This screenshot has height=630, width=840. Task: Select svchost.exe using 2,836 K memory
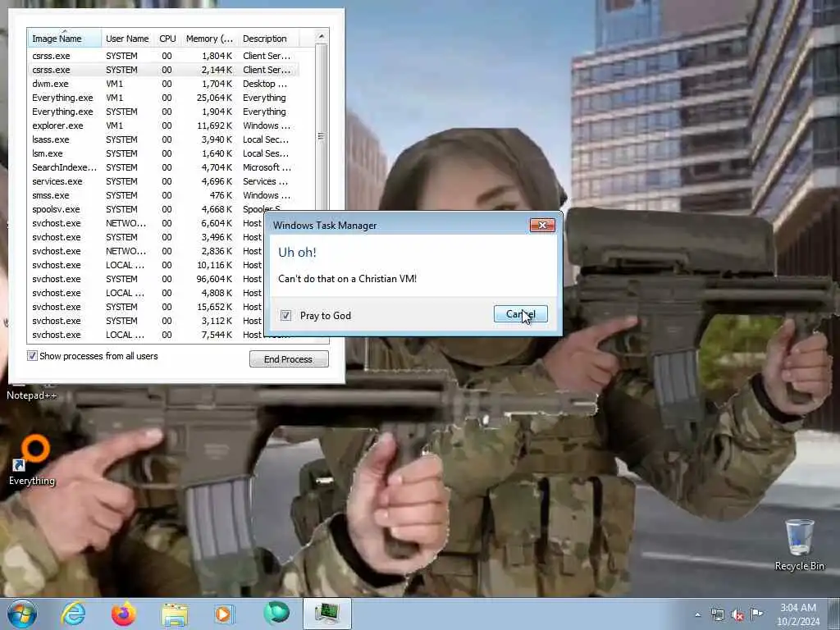point(146,251)
